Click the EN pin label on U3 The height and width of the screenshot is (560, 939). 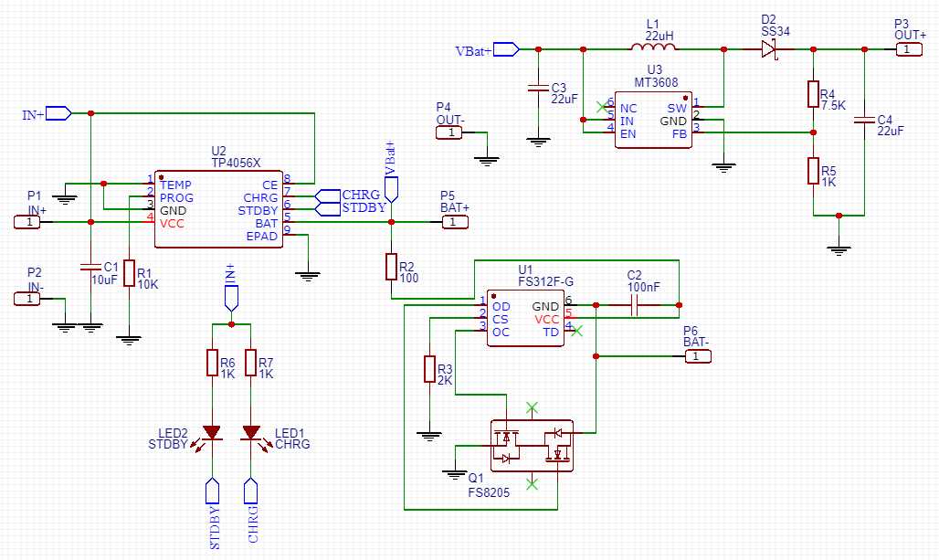(628, 134)
